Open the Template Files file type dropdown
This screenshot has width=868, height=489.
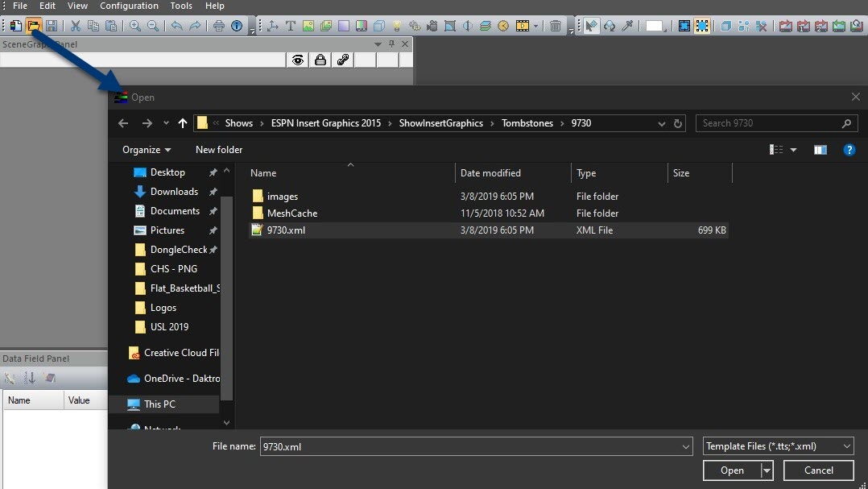click(x=846, y=445)
